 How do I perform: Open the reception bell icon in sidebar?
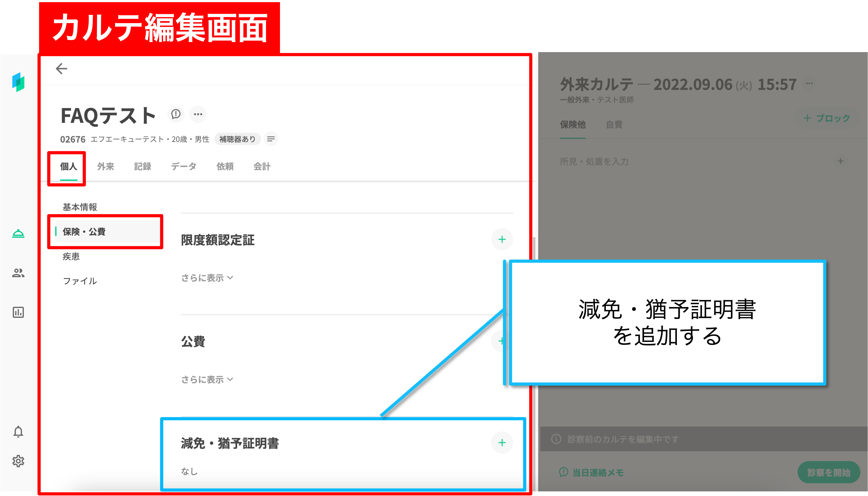click(18, 234)
